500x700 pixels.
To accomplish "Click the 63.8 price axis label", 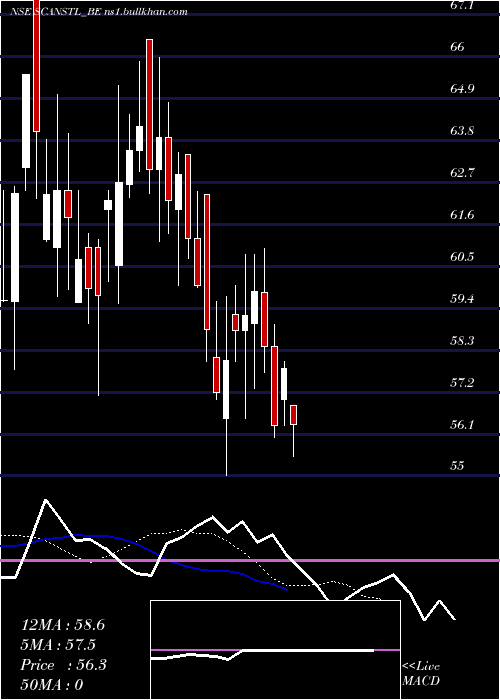I will point(462,131).
